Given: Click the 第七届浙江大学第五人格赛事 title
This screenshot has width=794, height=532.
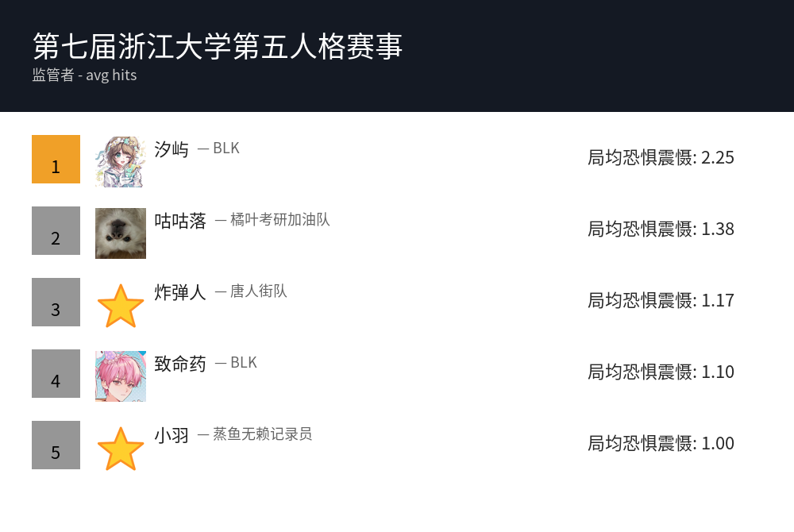Looking at the screenshot, I should (218, 47).
